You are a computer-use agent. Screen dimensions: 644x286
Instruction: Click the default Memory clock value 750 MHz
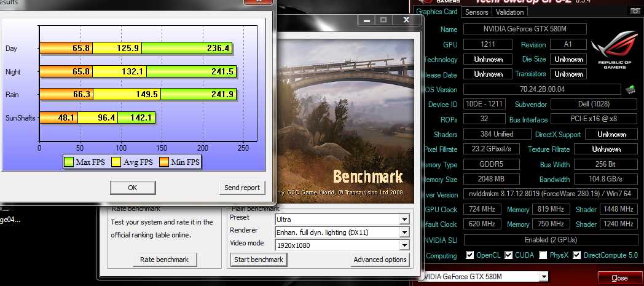tap(551, 224)
